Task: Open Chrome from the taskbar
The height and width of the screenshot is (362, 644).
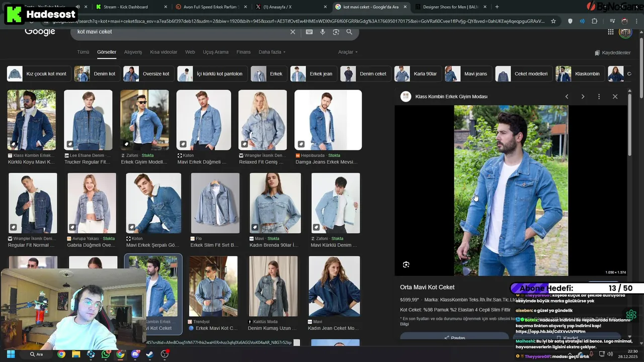Action: (61, 354)
